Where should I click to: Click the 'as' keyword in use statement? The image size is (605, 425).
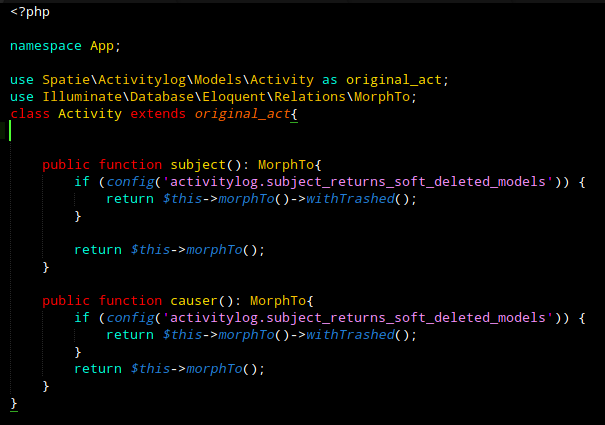tap(330, 80)
